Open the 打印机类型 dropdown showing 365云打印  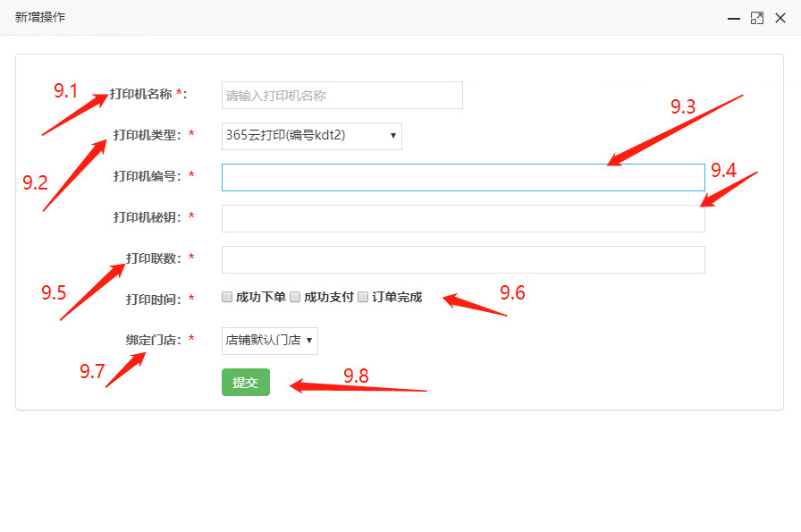click(311, 136)
